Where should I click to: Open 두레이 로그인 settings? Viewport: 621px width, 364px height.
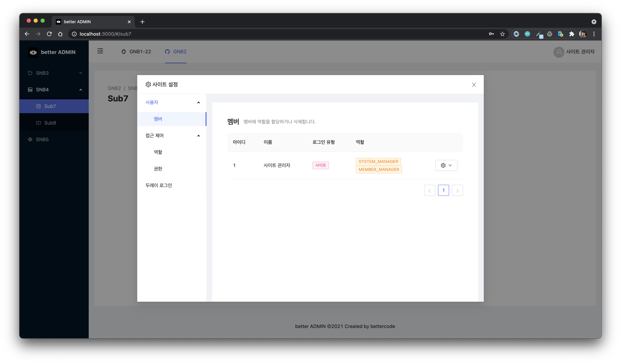[159, 185]
